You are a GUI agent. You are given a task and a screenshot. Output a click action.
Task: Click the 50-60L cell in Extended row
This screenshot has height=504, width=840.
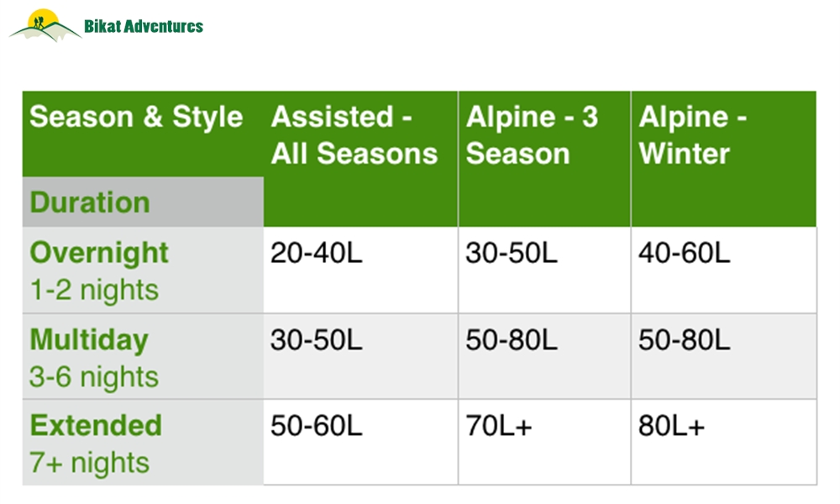click(360, 443)
